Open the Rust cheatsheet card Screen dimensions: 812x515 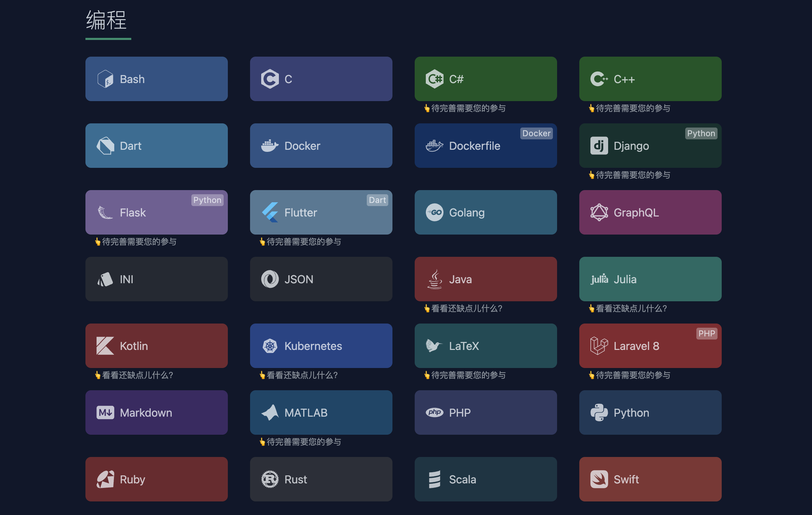pos(321,479)
